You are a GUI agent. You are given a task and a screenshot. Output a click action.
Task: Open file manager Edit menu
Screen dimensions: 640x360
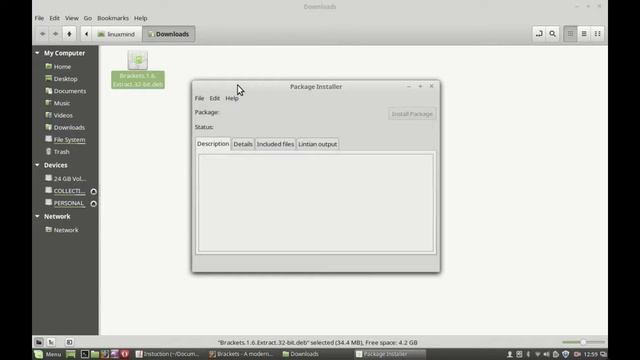point(54,18)
